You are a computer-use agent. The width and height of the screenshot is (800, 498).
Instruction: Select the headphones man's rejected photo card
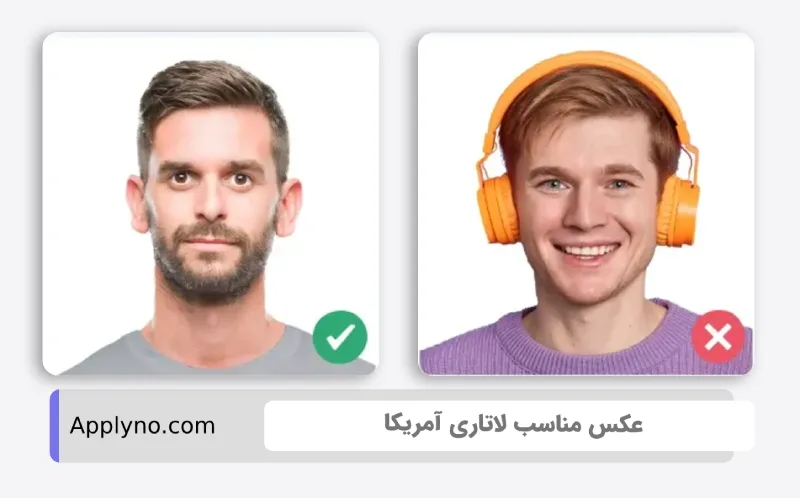(x=586, y=204)
